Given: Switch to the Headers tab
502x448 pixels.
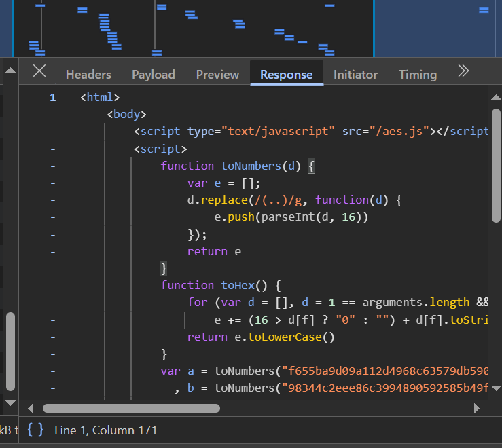Looking at the screenshot, I should click(x=88, y=75).
